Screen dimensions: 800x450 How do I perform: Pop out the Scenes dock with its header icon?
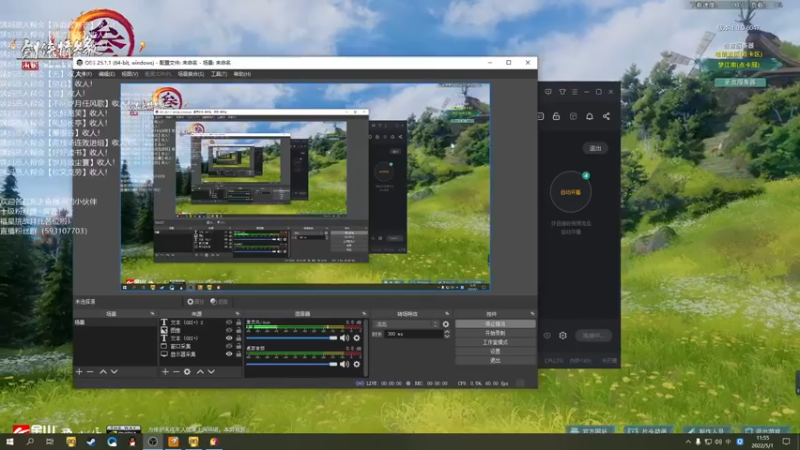pos(152,313)
